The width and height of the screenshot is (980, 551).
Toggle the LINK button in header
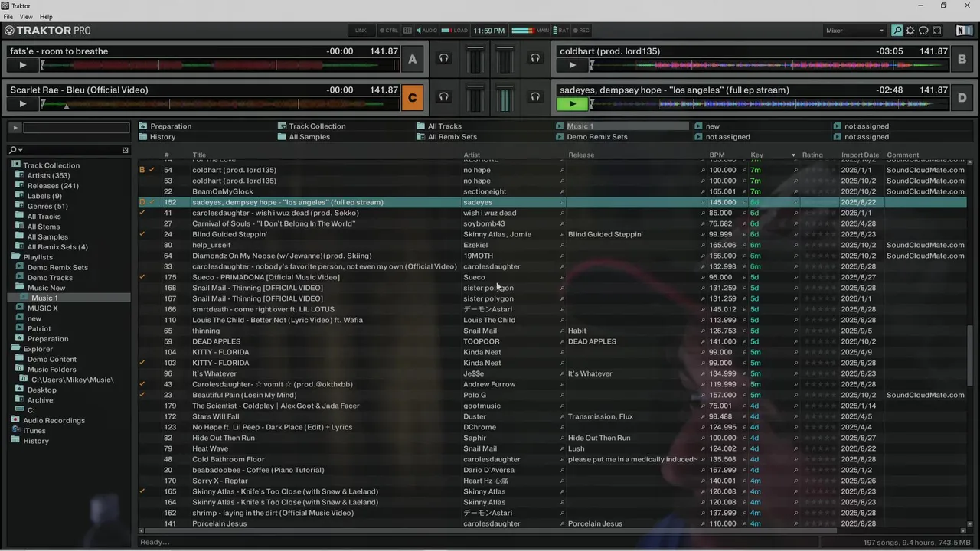coord(361,31)
